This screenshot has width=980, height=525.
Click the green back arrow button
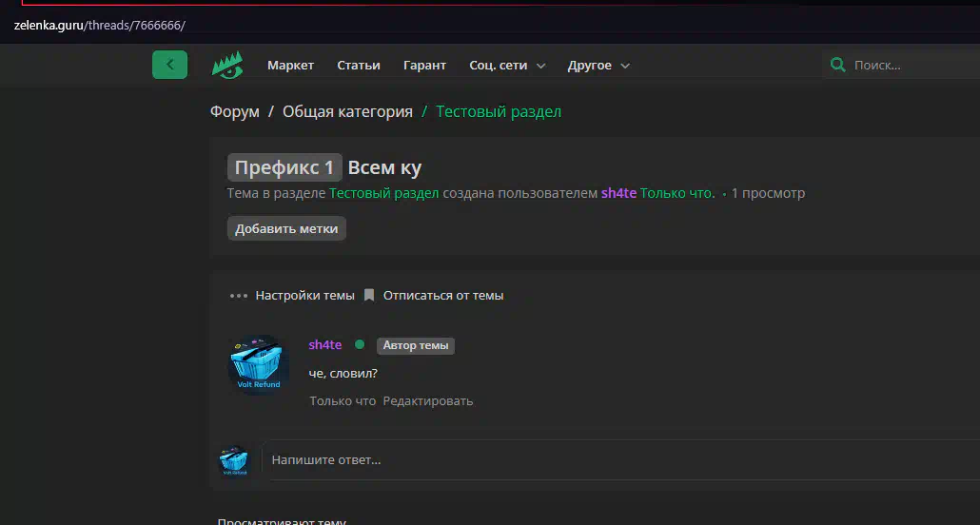[169, 65]
